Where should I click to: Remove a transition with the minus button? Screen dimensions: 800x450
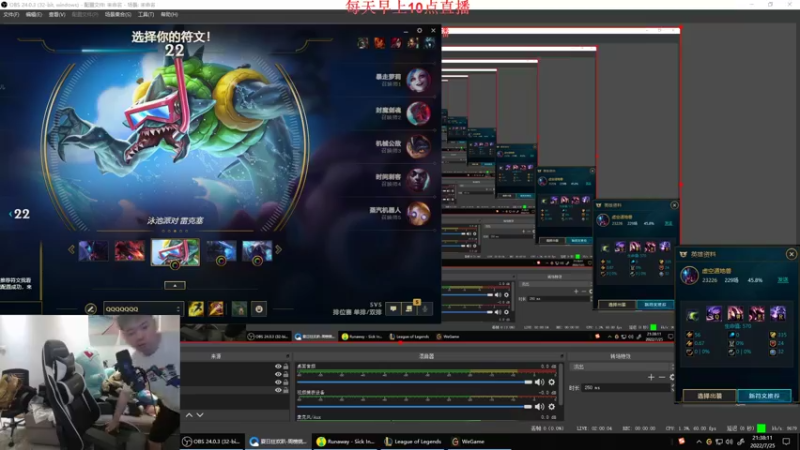662,377
